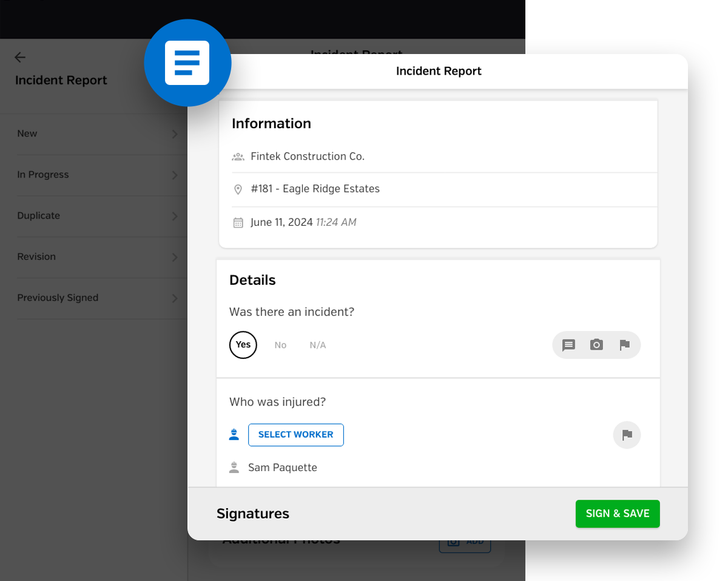Add a comment to incident question
Viewport: 728px width, 581px height.
pyautogui.click(x=568, y=345)
